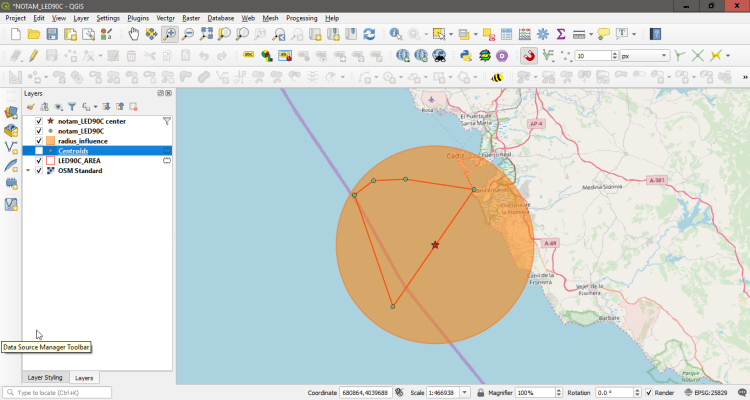
Task: Toggle visibility of notam_LED90C center layer
Action: click(x=39, y=121)
